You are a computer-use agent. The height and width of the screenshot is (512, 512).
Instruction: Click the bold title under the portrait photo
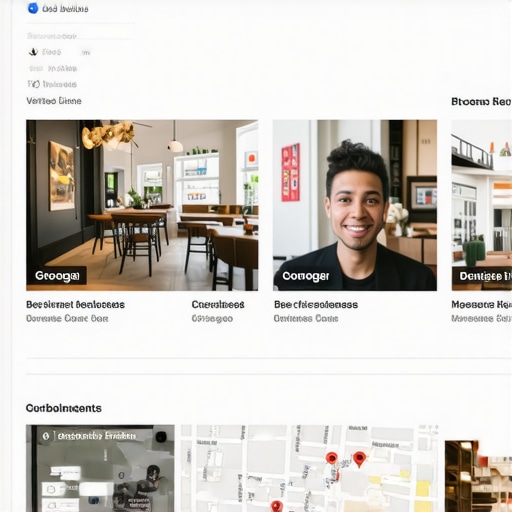pyautogui.click(x=316, y=305)
